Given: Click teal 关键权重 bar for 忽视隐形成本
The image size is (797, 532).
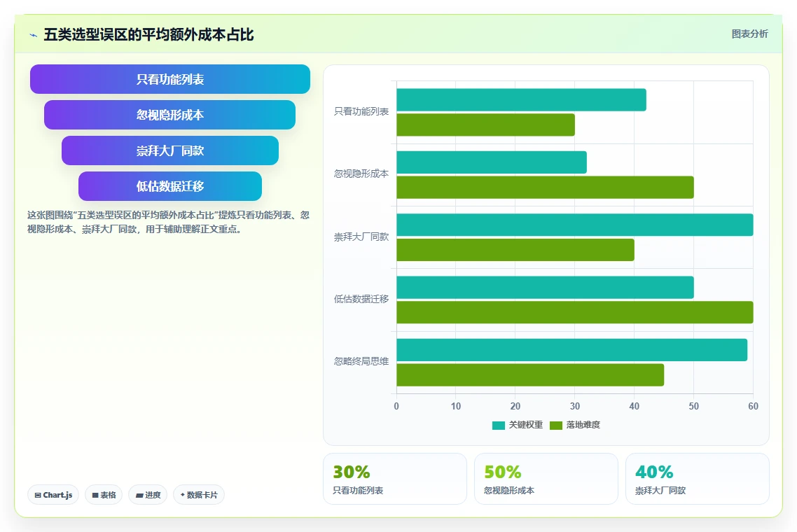Looking at the screenshot, I should point(492,162).
